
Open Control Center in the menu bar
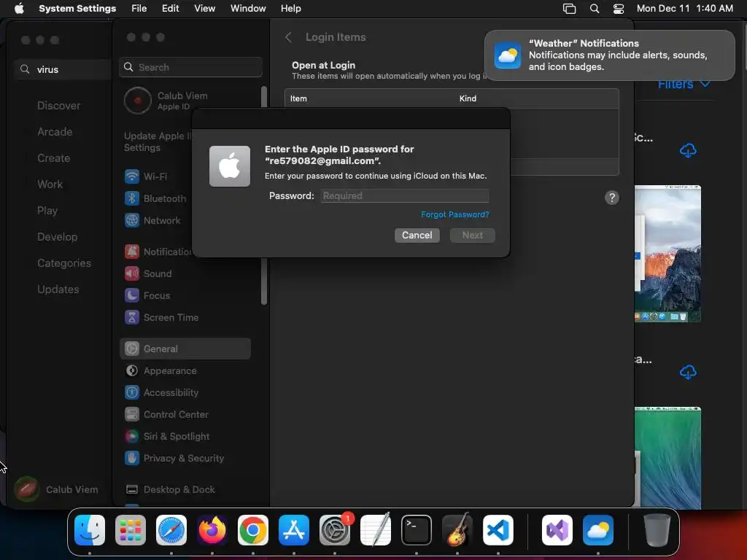[x=619, y=9]
